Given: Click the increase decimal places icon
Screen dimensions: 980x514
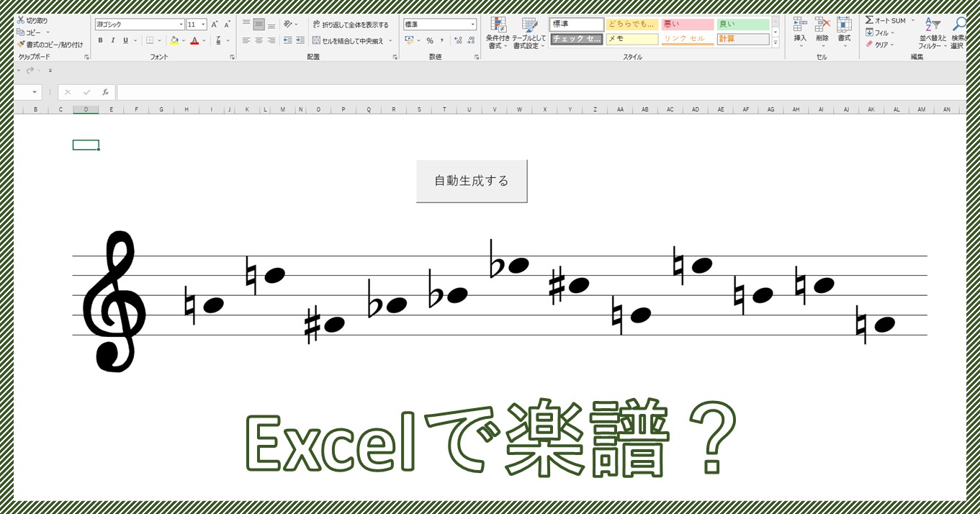Looking at the screenshot, I should pos(458,40).
